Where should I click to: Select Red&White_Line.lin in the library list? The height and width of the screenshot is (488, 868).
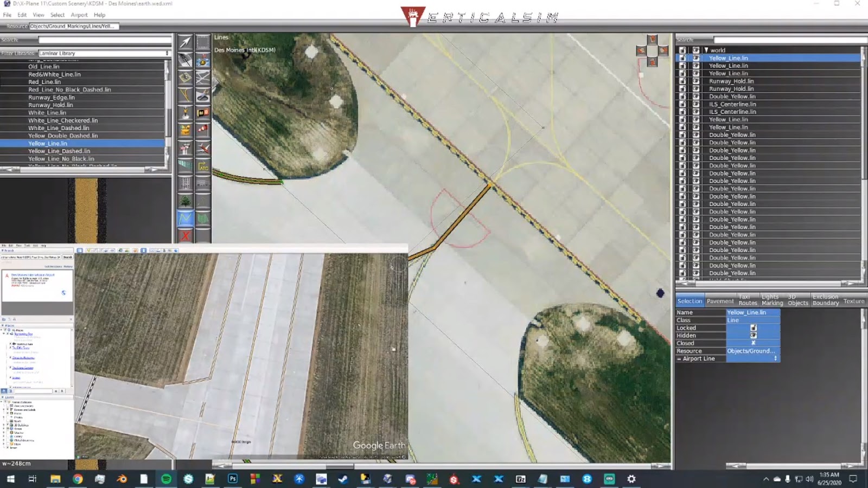pyautogui.click(x=82, y=74)
